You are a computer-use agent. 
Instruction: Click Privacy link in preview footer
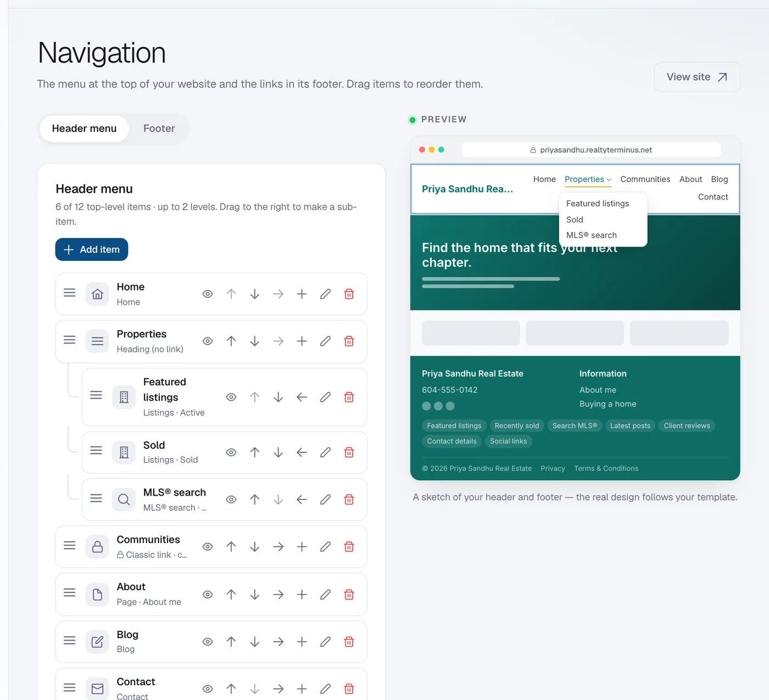[x=553, y=469]
